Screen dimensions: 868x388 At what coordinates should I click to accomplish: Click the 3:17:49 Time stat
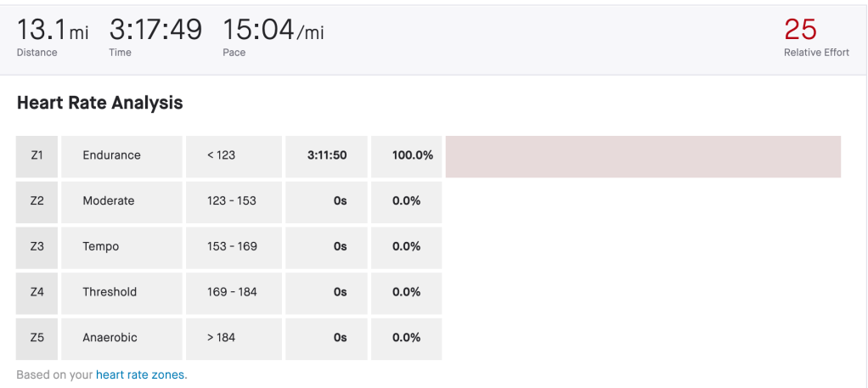155,31
